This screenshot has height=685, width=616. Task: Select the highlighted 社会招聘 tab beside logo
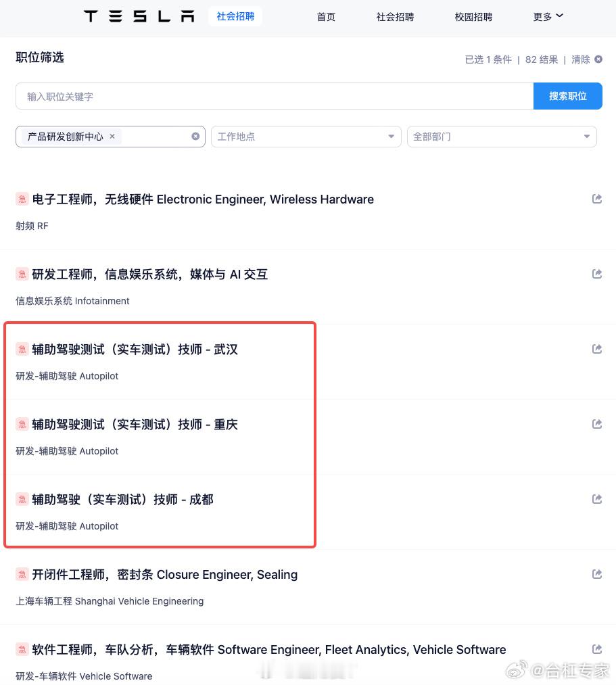[x=235, y=17]
